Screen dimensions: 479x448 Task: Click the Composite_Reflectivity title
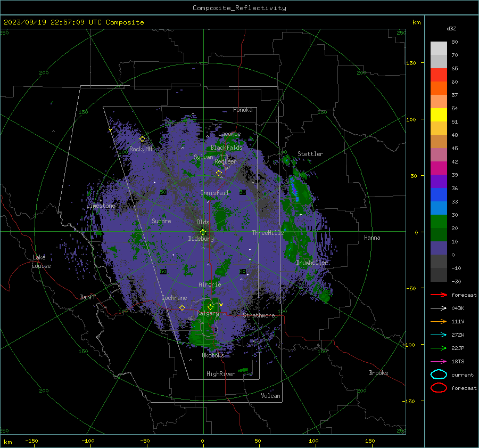click(x=240, y=8)
